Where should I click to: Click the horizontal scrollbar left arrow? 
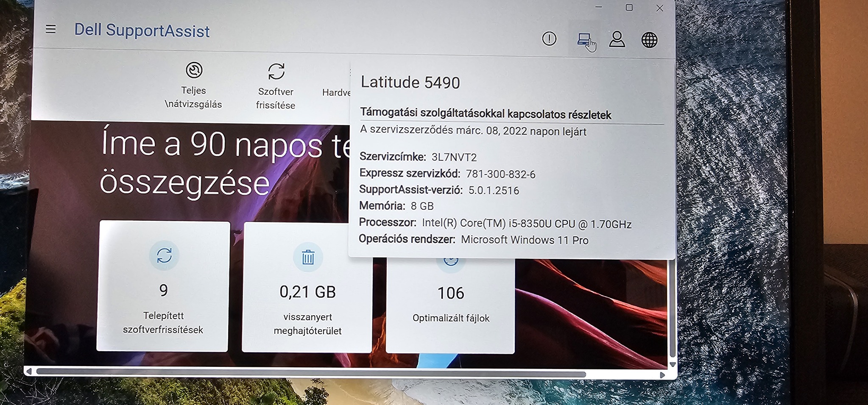click(x=29, y=372)
